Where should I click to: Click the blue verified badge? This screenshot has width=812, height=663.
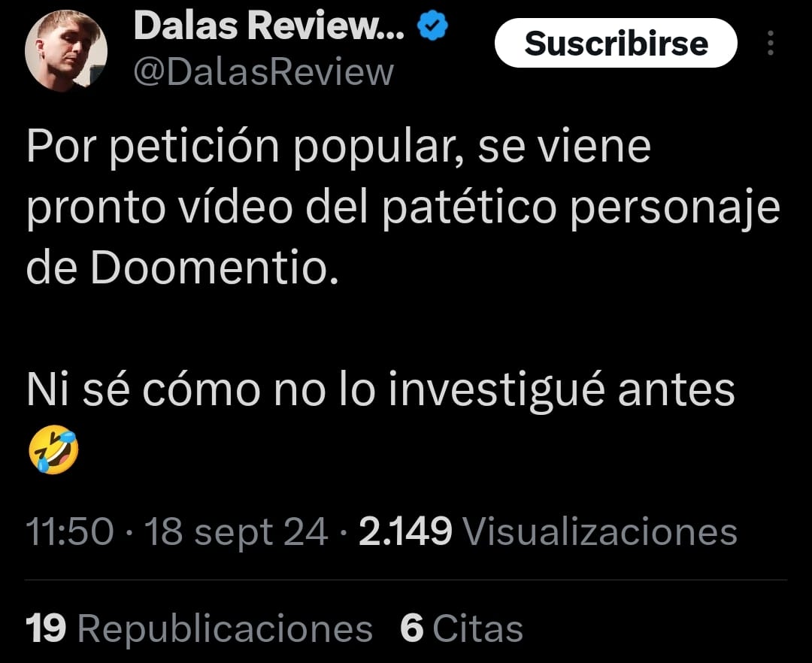(432, 26)
